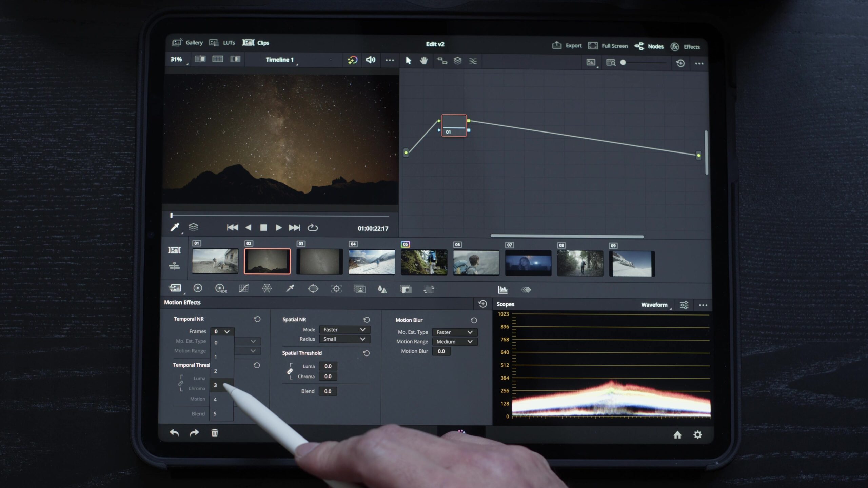Go to the Home project manager
The height and width of the screenshot is (488, 868).
coord(677,435)
